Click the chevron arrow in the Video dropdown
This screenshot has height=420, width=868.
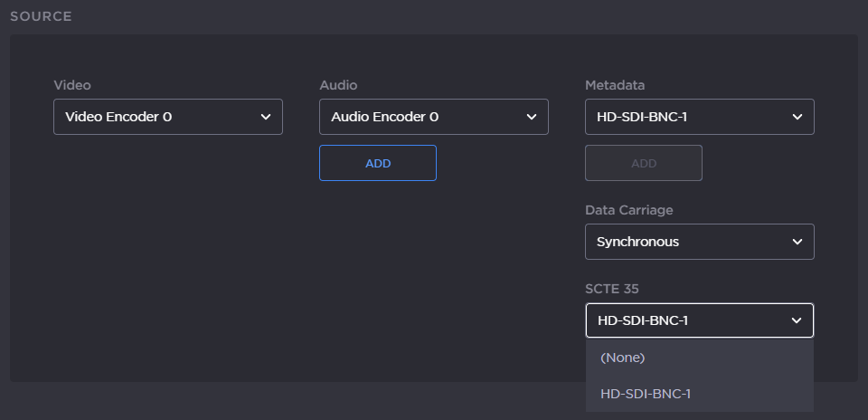click(x=266, y=117)
